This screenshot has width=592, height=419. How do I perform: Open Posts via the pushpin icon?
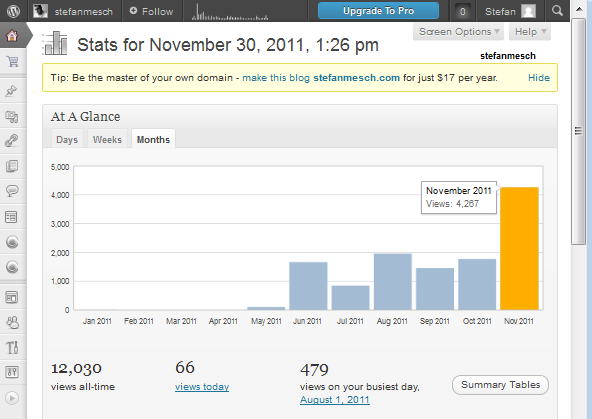pos(11,91)
